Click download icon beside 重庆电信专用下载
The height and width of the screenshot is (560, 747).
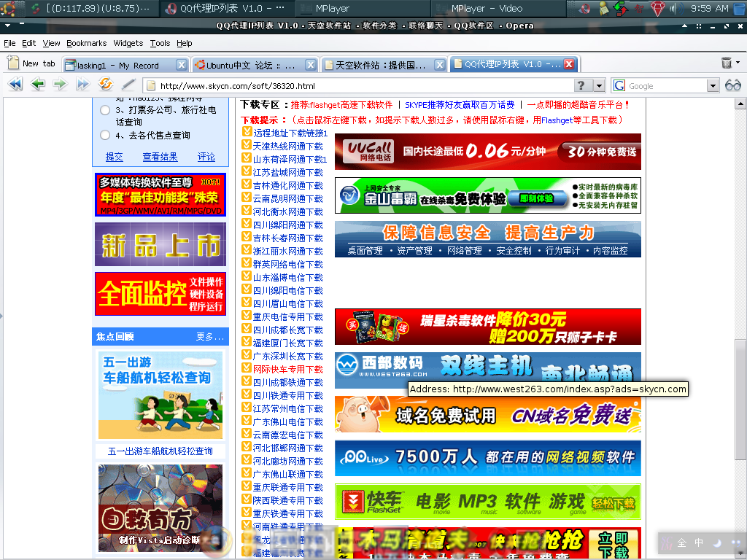coord(247,315)
